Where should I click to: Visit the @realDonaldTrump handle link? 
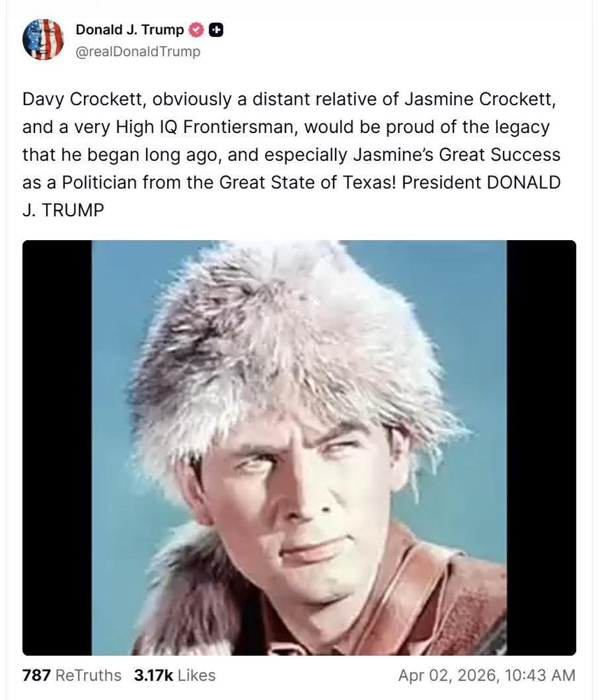tap(138, 51)
